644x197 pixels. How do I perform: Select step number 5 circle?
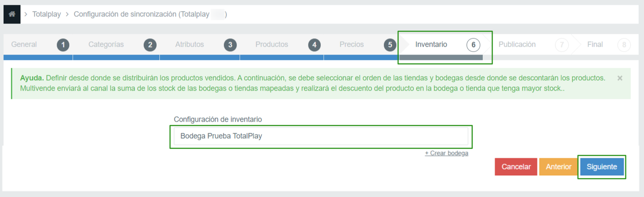point(390,45)
